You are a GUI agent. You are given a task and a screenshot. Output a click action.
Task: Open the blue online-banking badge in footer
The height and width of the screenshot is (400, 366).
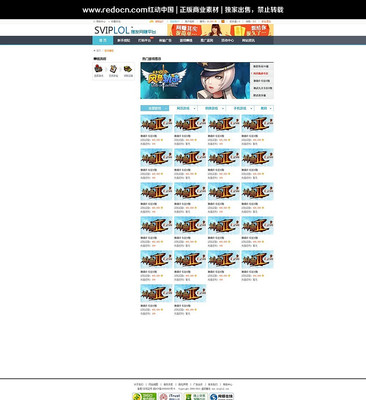point(221,397)
